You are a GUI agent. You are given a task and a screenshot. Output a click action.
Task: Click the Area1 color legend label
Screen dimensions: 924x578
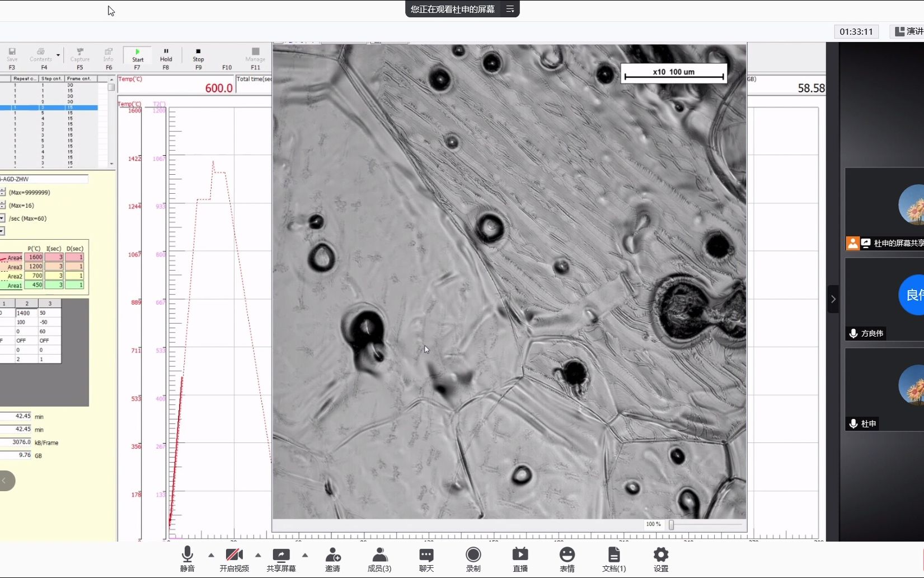click(x=12, y=286)
